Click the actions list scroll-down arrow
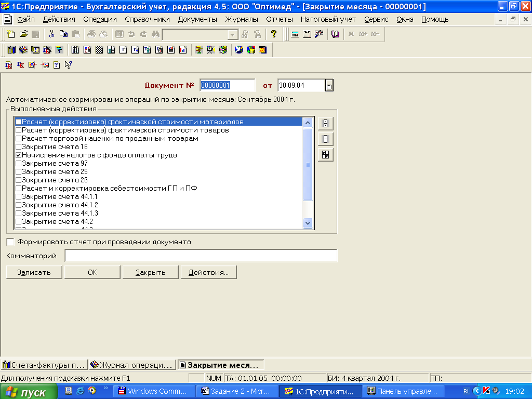 pyautogui.click(x=308, y=223)
